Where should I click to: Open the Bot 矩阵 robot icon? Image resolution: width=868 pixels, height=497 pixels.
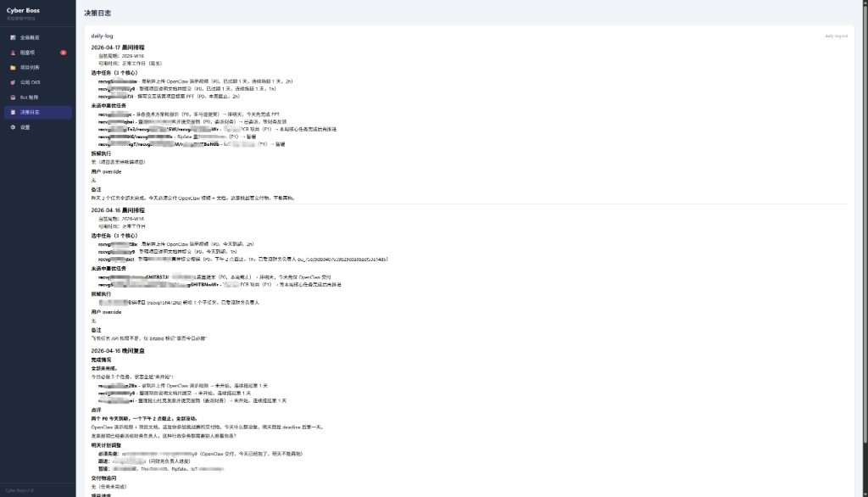(13, 98)
